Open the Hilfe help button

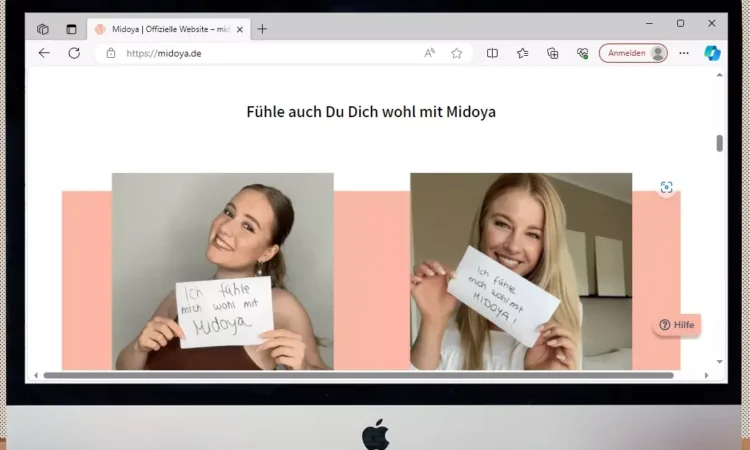[x=677, y=325]
